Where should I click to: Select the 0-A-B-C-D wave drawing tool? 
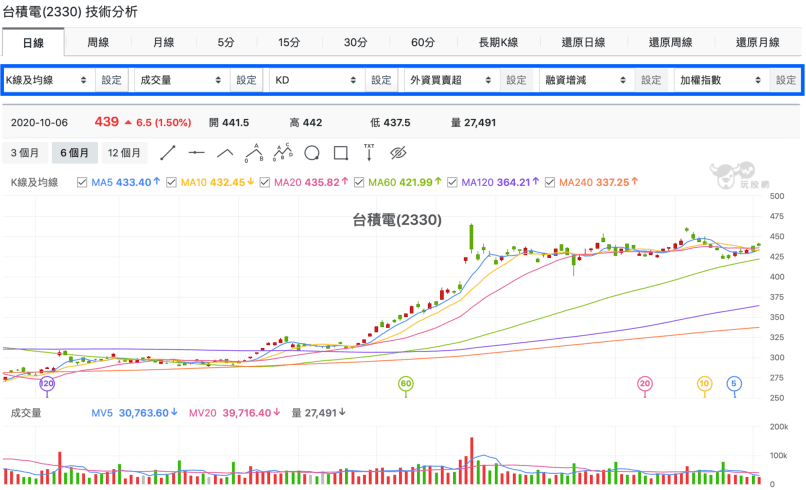(x=283, y=153)
